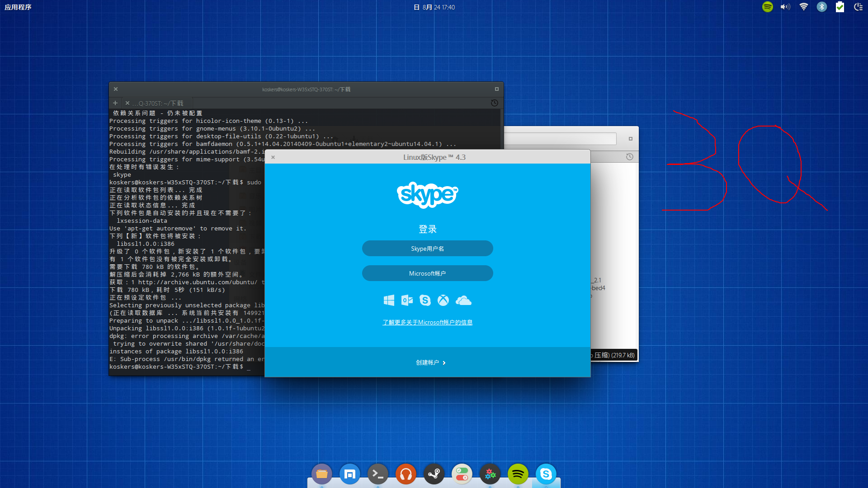Viewport: 868px width, 488px height.
Task: Click the compressed size status (219.7 kB)
Action: tap(614, 355)
